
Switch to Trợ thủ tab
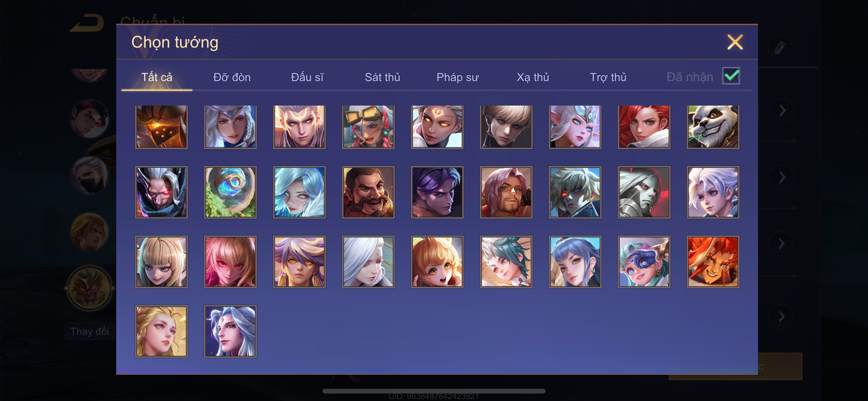coord(608,77)
